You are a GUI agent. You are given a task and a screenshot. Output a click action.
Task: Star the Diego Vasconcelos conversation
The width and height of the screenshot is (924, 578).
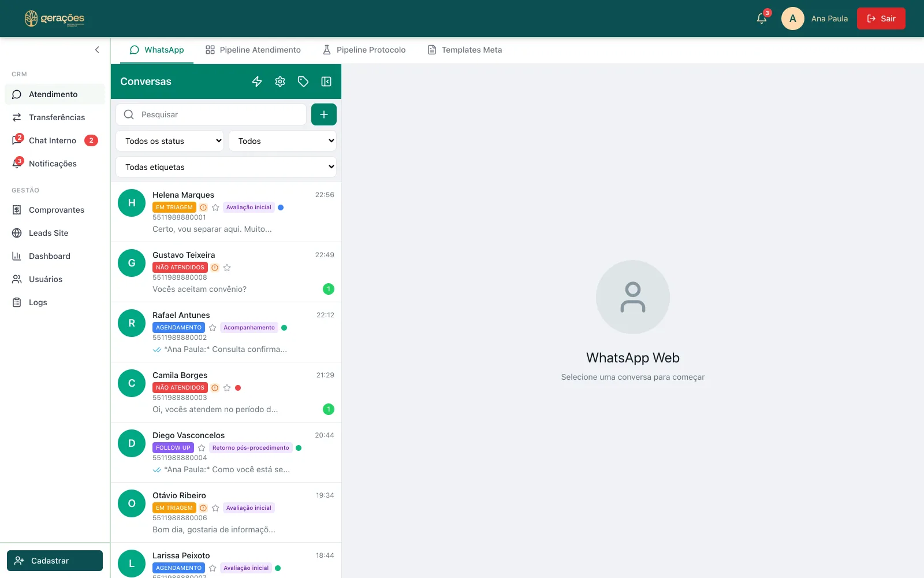(202, 448)
